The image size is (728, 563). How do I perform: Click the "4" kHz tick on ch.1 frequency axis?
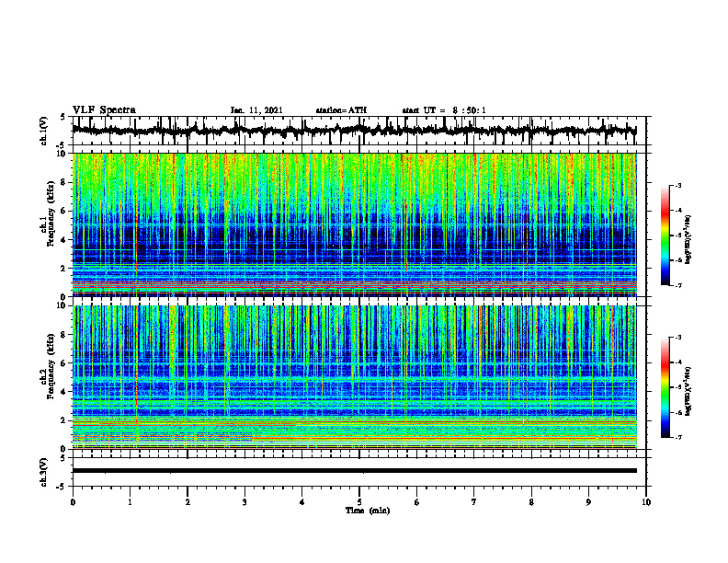tap(63, 240)
